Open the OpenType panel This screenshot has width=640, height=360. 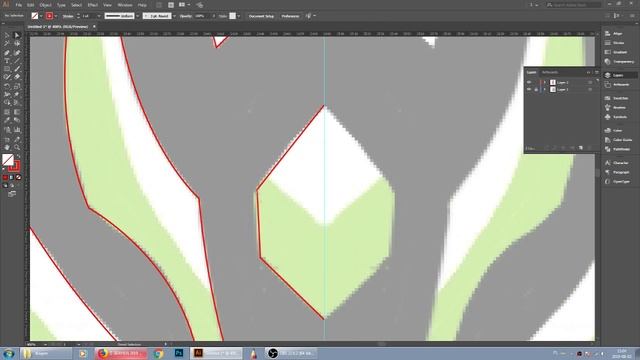(619, 182)
